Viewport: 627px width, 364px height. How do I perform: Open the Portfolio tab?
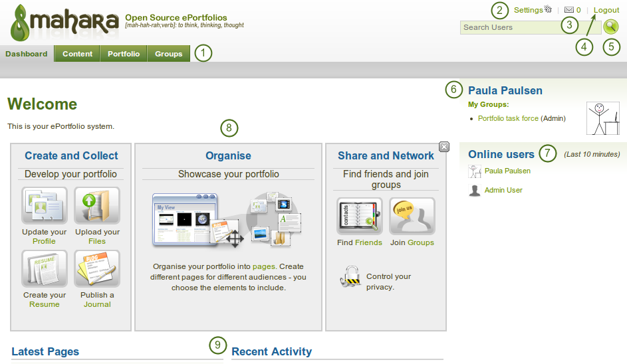tap(124, 54)
